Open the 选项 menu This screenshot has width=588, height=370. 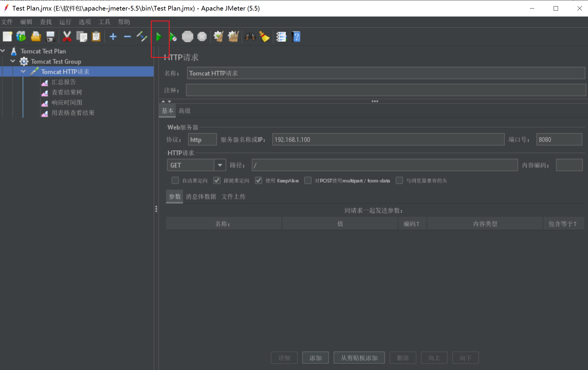point(85,22)
